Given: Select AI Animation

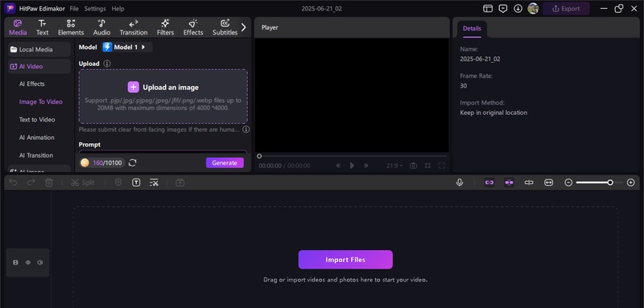Looking at the screenshot, I should [36, 138].
